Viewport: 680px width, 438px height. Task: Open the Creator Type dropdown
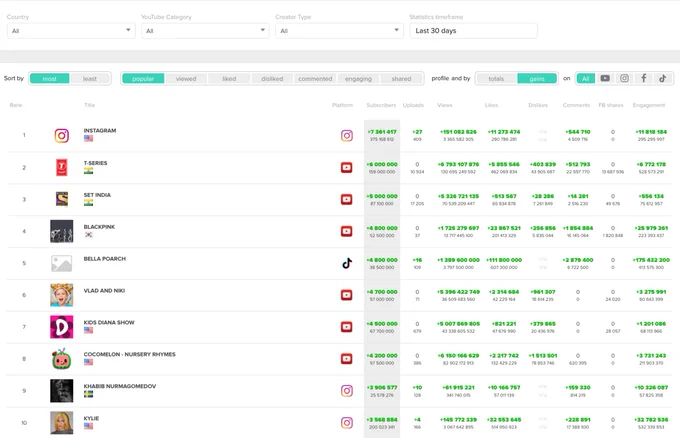pyautogui.click(x=339, y=31)
